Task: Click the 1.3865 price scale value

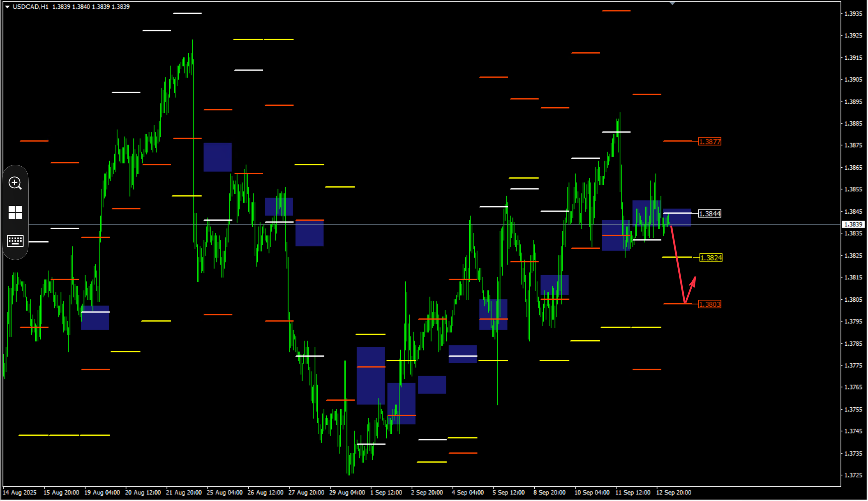Action: tap(853, 168)
